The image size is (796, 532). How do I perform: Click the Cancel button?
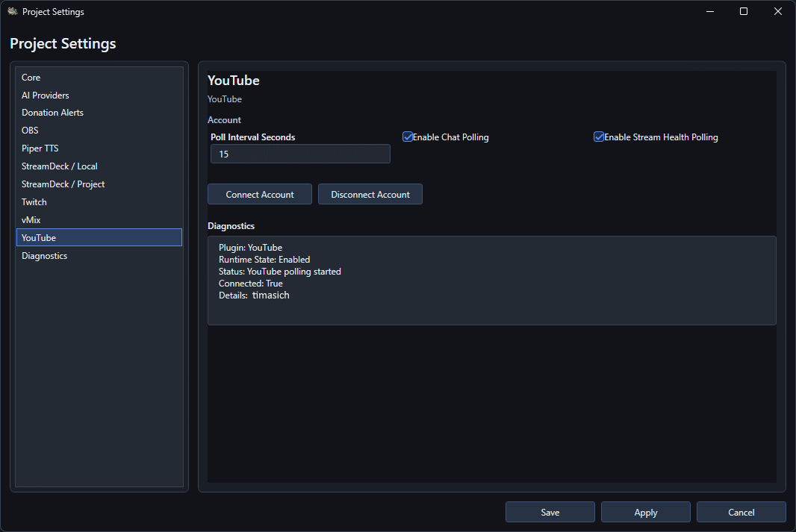[x=741, y=512]
